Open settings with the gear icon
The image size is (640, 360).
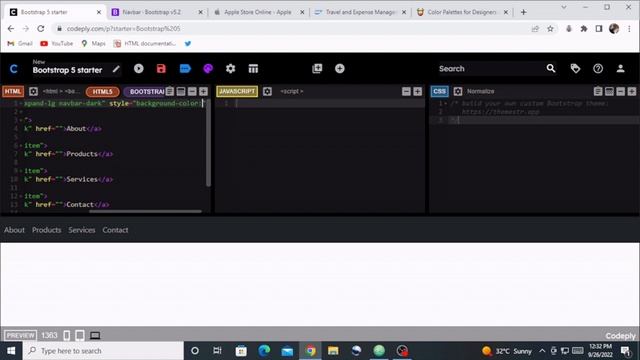[x=231, y=69]
